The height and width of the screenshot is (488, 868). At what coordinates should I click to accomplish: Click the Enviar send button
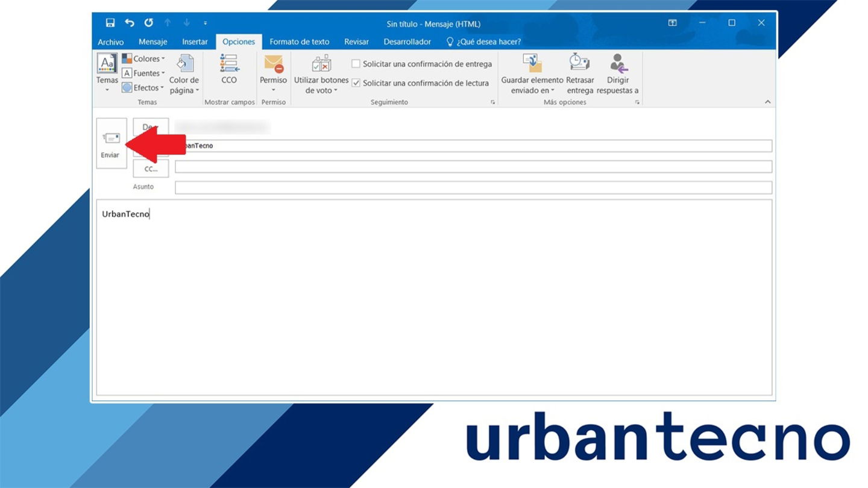point(111,143)
